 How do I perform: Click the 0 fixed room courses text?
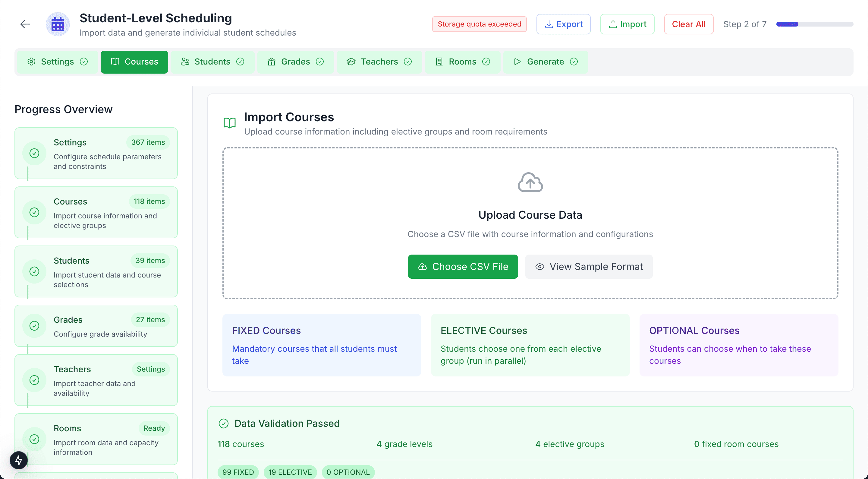[736, 444]
